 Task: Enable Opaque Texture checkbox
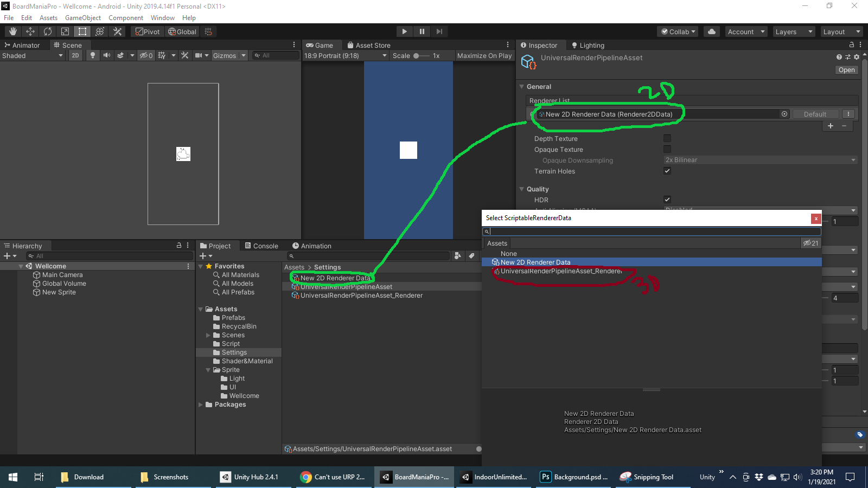click(x=667, y=149)
